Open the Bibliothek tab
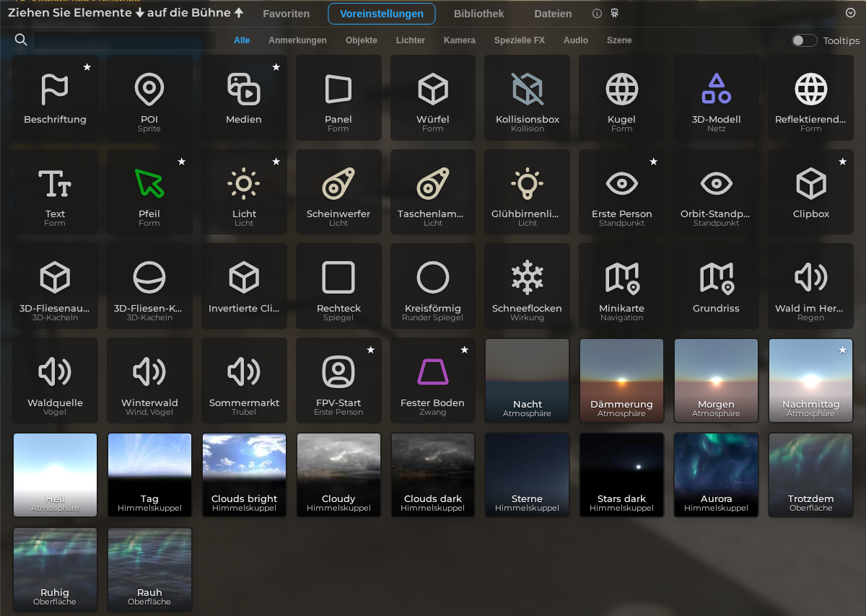The width and height of the screenshot is (866, 616). 479,14
